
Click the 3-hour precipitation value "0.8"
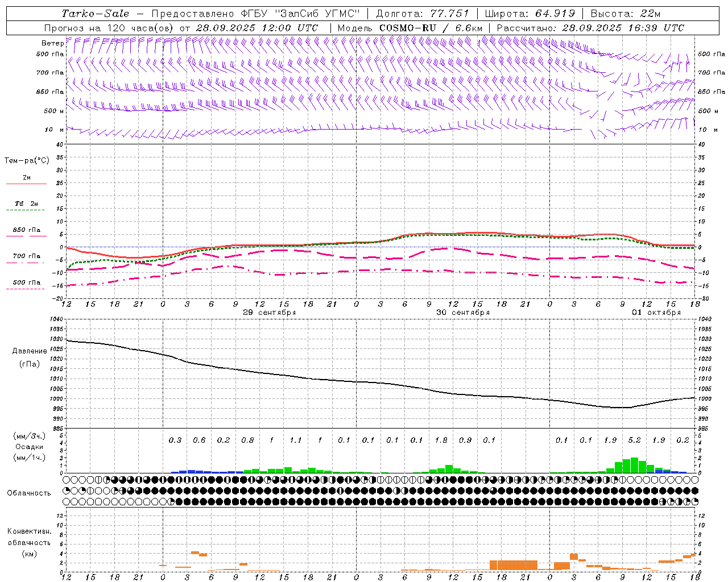tap(247, 440)
